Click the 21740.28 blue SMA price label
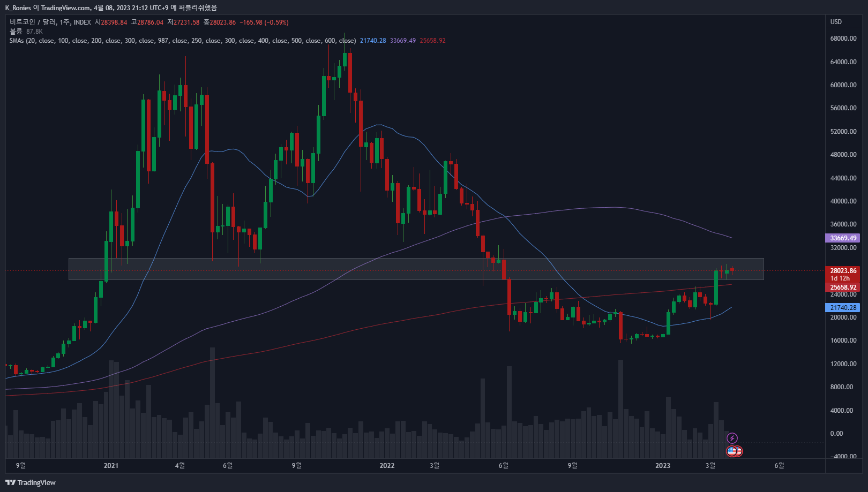Image resolution: width=868 pixels, height=492 pixels. pos(843,308)
